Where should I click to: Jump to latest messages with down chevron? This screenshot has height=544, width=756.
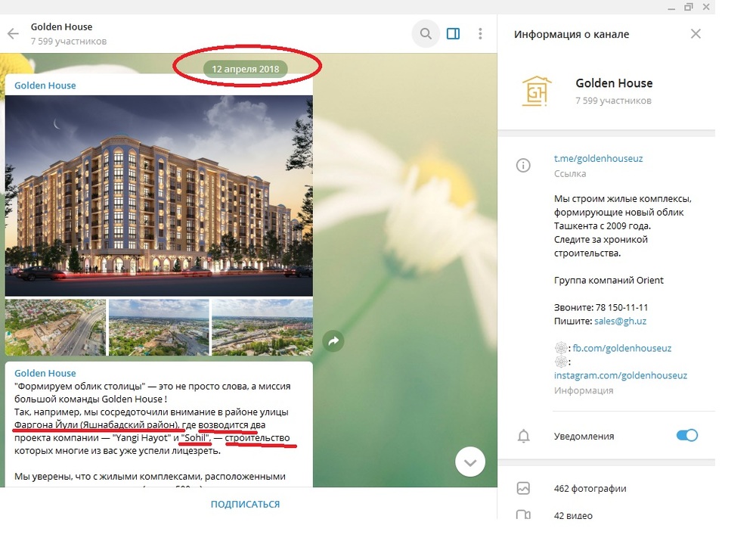[x=470, y=462]
